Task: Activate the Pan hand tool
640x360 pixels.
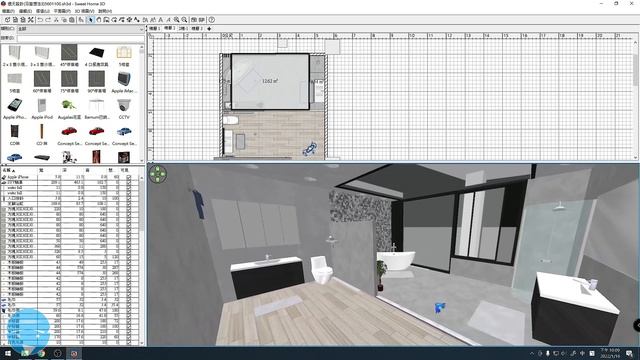Action: coord(98,20)
